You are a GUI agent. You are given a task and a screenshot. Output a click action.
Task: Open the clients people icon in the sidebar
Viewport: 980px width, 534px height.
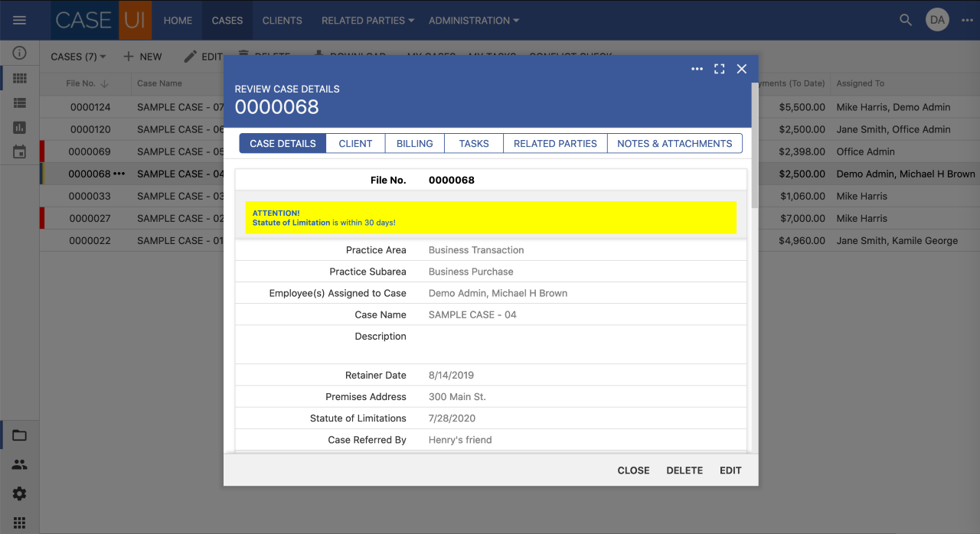click(19, 464)
